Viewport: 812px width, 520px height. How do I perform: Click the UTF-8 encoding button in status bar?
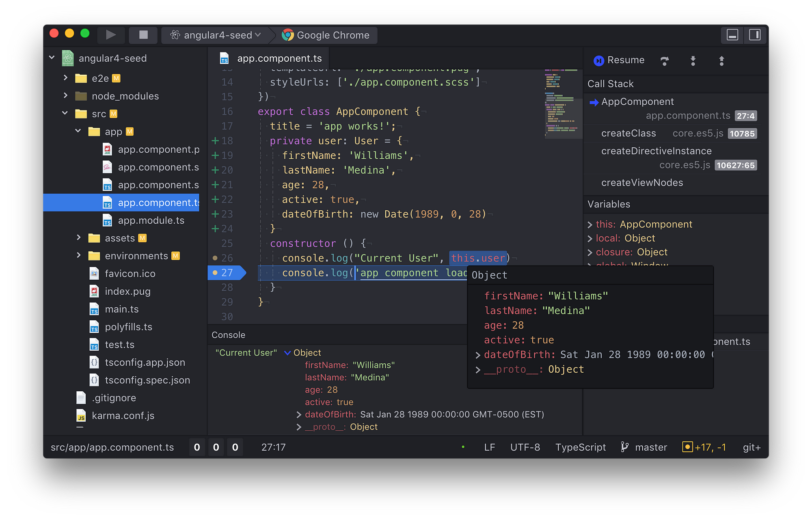pos(524,447)
